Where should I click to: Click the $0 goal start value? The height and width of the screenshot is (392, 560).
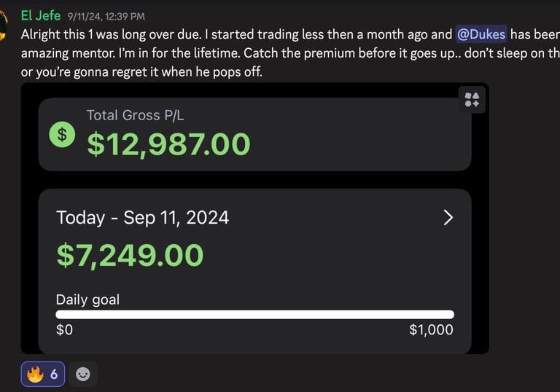(64, 329)
